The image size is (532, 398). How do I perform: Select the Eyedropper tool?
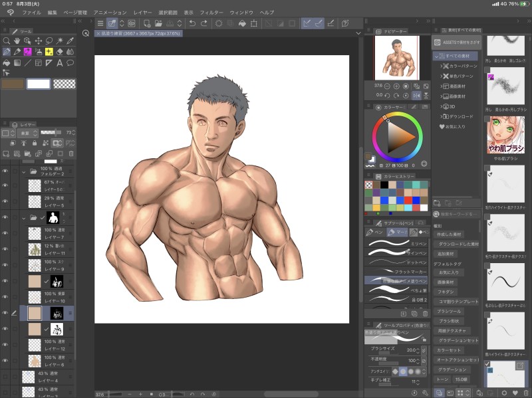[70, 41]
